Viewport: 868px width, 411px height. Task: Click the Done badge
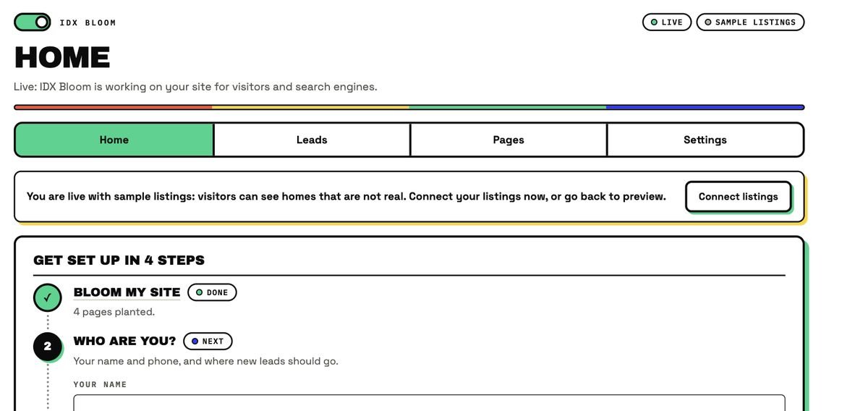click(x=212, y=292)
